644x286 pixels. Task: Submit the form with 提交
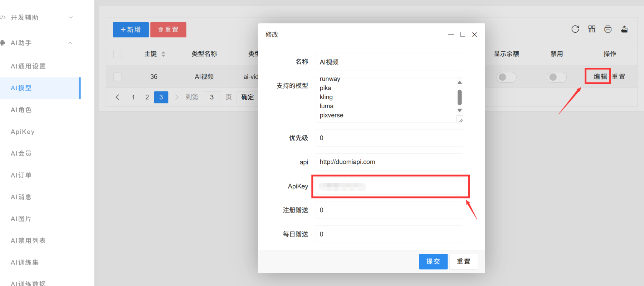tap(433, 262)
